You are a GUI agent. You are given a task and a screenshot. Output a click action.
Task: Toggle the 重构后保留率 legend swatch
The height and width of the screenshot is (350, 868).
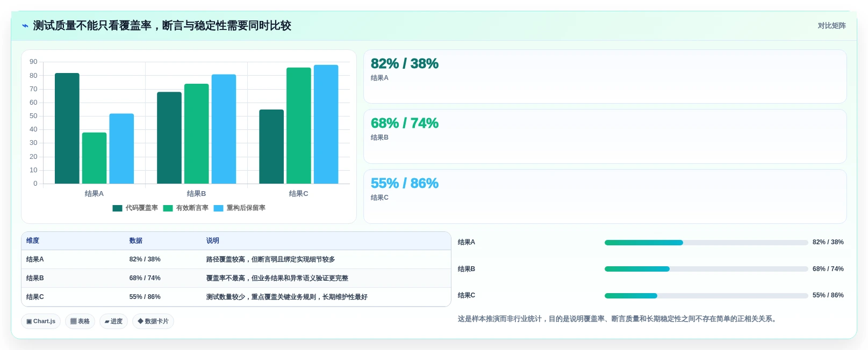point(218,208)
